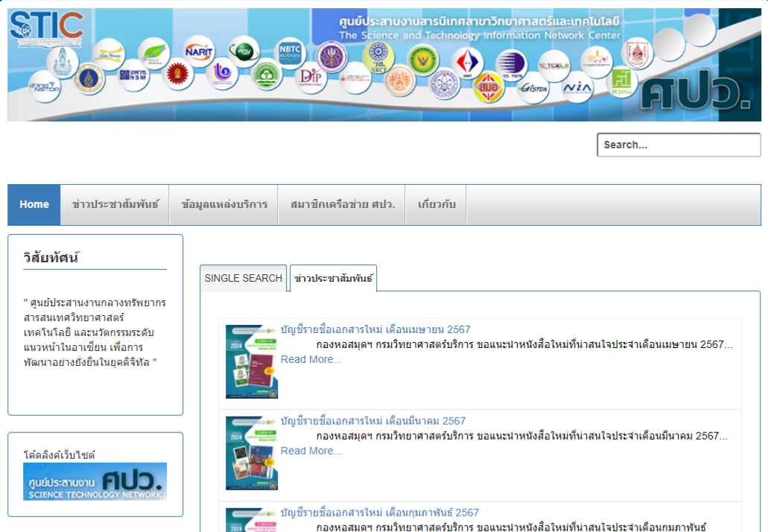The image size is (768, 532).
Task: Click the GISTDA logo bubble
Action: tap(533, 88)
